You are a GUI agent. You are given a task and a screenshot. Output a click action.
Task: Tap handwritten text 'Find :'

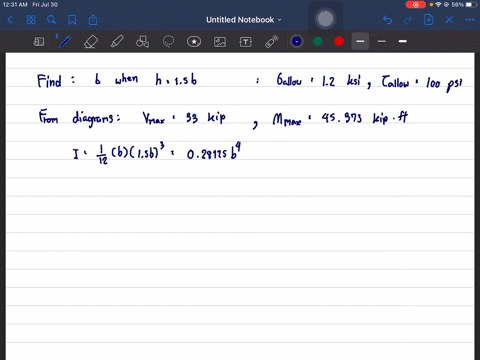point(56,81)
